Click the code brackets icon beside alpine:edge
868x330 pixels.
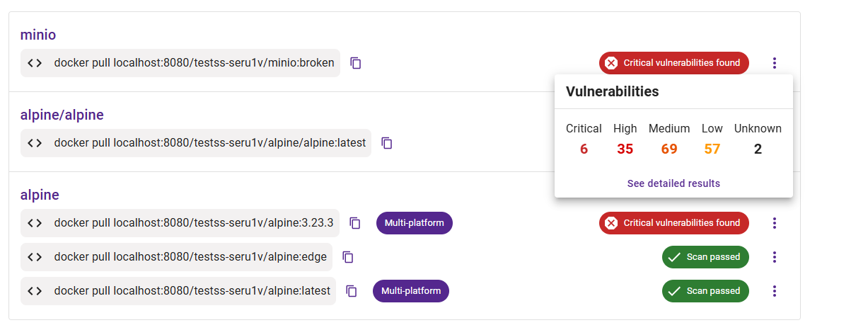pyautogui.click(x=35, y=257)
